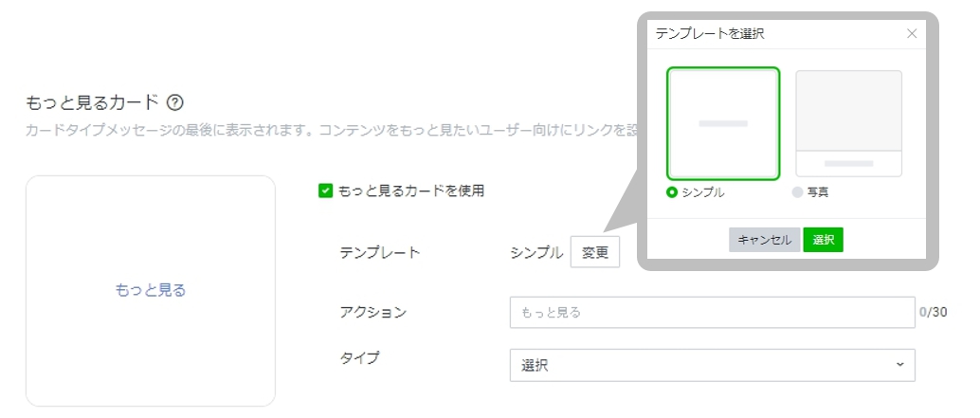Click the テンプレートを選択 dialog title
Screen dimensions: 980x418
[710, 33]
